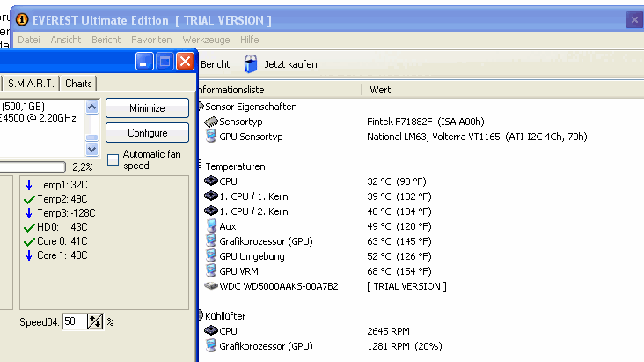Screen dimensions: 644x362
Task: Click the Minimize button
Action: 147,108
